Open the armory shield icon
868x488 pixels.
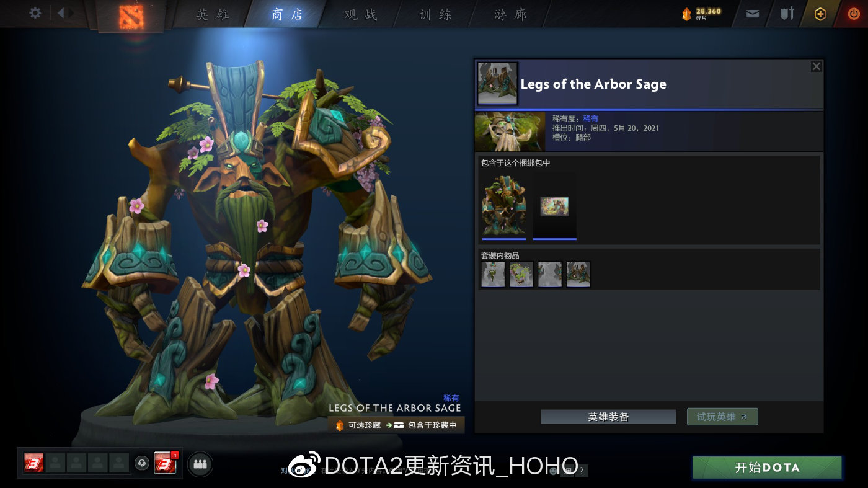click(x=786, y=14)
